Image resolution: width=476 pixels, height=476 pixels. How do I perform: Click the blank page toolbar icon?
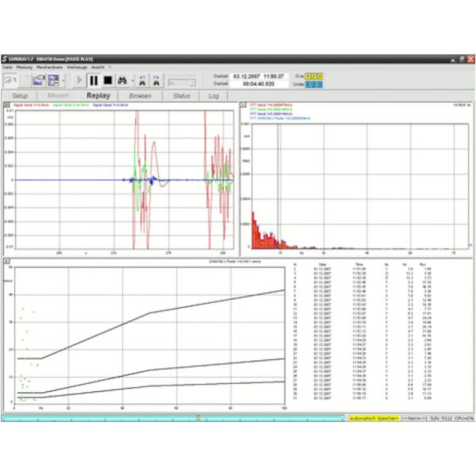coord(26,80)
